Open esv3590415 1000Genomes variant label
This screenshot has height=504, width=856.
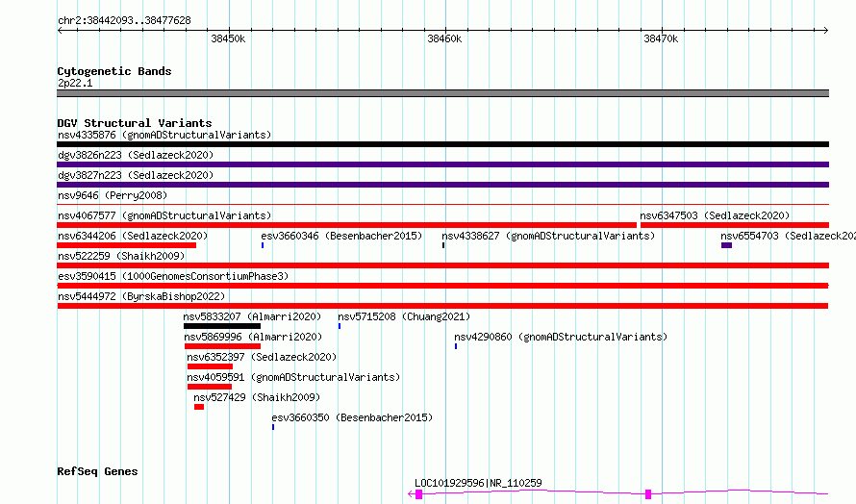point(173,276)
